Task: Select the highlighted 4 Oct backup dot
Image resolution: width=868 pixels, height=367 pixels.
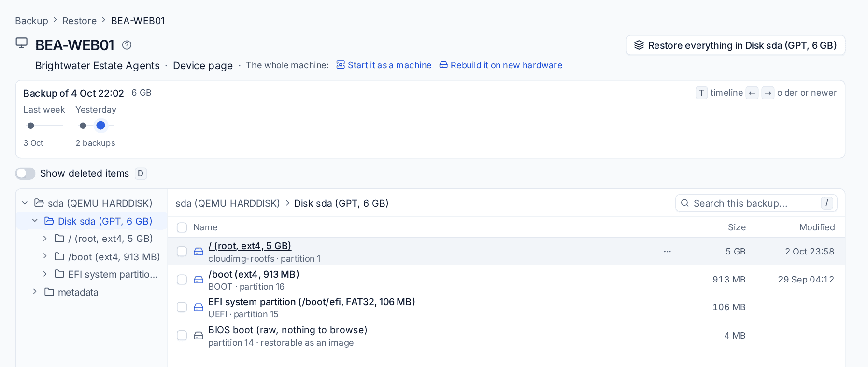Action: [x=100, y=126]
